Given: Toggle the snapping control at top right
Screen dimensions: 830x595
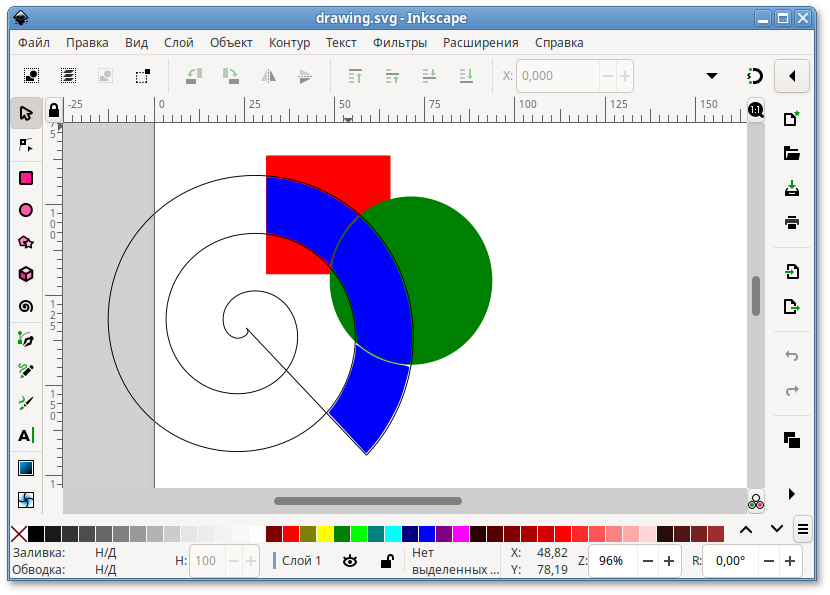Looking at the screenshot, I should pyautogui.click(x=756, y=75).
